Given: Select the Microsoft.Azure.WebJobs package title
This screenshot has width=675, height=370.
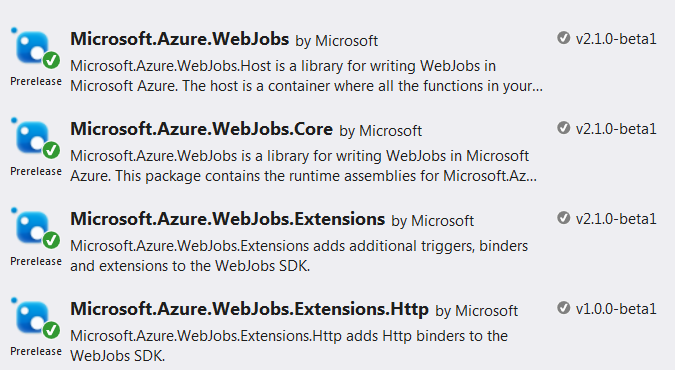Looking at the screenshot, I should pos(180,39).
